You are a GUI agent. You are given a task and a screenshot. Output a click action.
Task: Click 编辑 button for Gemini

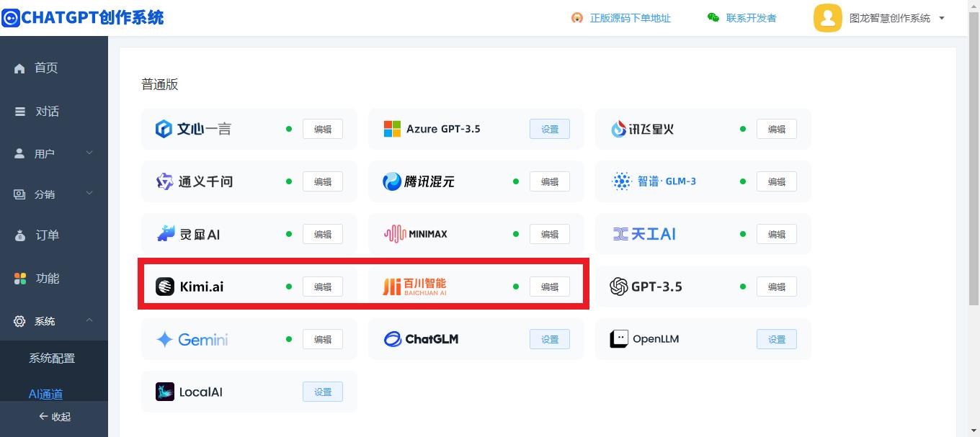pyautogui.click(x=323, y=339)
